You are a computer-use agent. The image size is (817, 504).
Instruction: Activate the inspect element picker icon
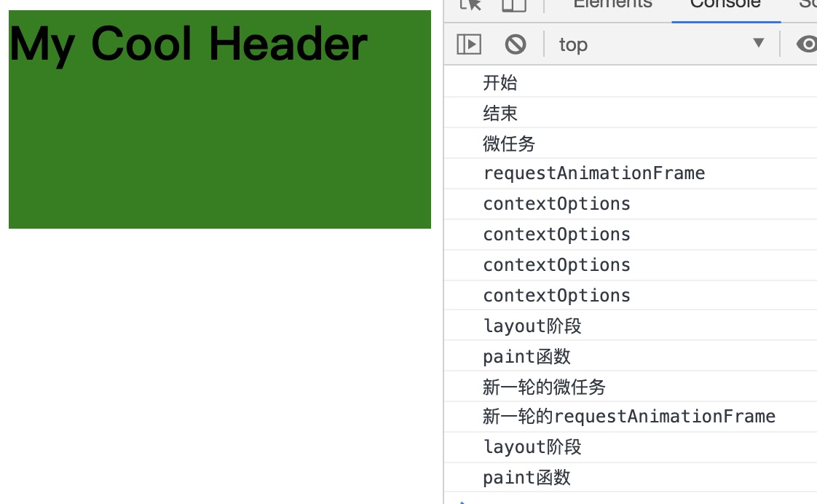coord(471,4)
